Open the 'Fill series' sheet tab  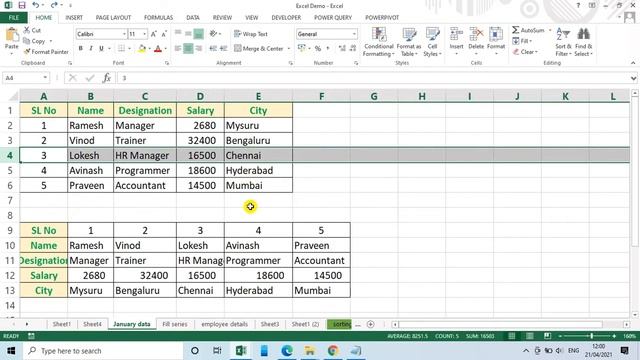point(175,324)
